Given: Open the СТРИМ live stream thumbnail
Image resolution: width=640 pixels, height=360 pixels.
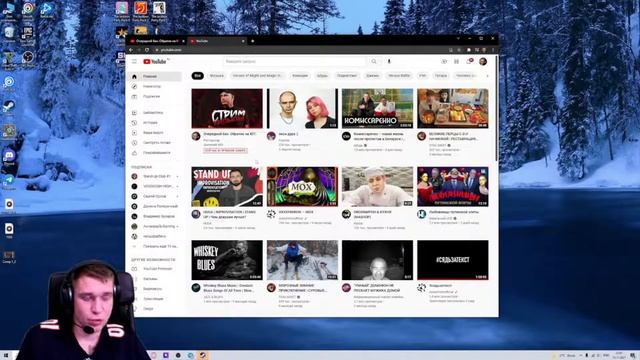Looking at the screenshot, I should (227, 109).
